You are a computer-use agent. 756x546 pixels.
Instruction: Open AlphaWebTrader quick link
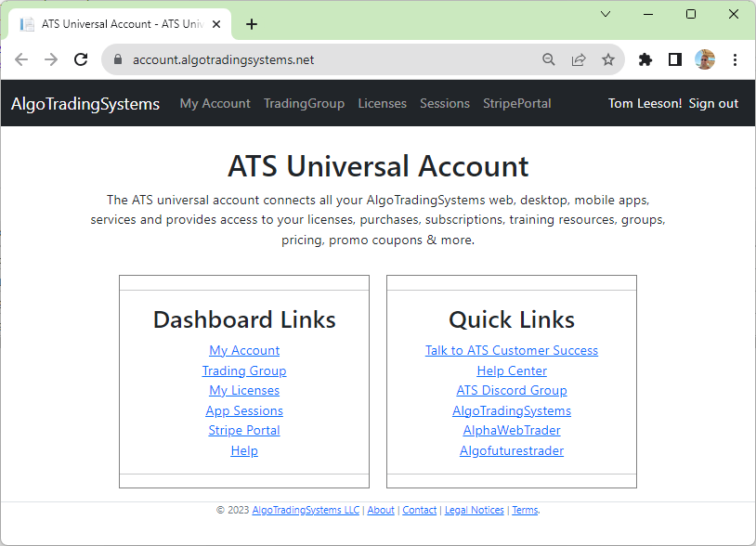[x=512, y=430]
